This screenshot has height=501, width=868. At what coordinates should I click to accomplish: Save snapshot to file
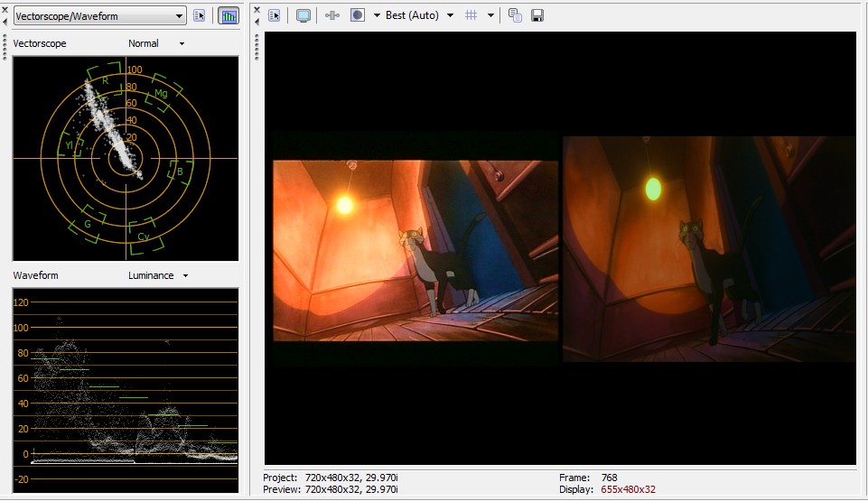point(537,15)
